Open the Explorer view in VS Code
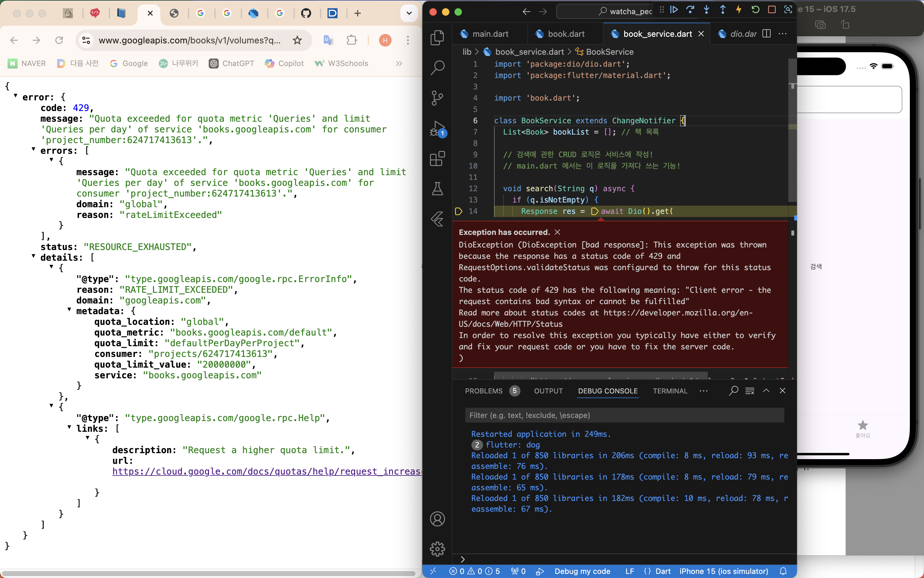The height and width of the screenshot is (578, 924). coord(437,37)
